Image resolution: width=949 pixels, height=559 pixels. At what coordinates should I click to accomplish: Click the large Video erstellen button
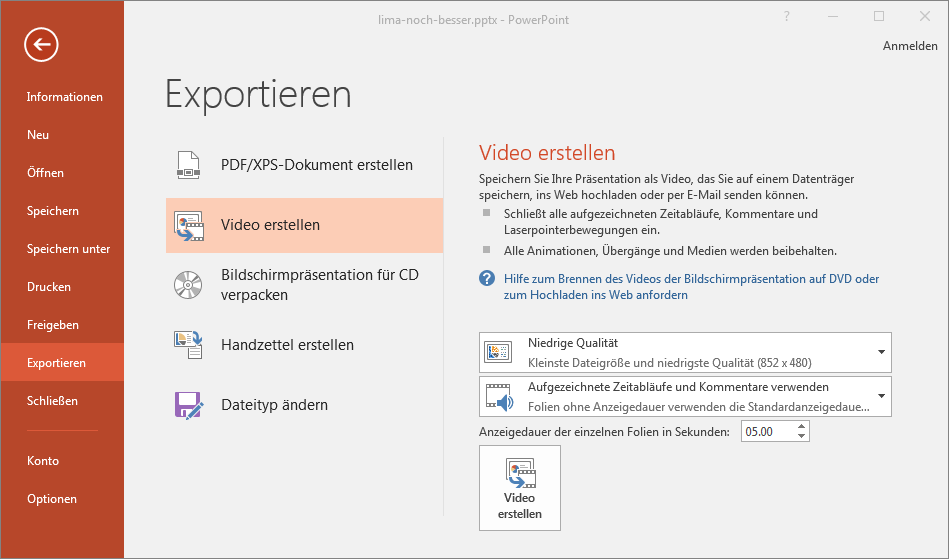(520, 488)
